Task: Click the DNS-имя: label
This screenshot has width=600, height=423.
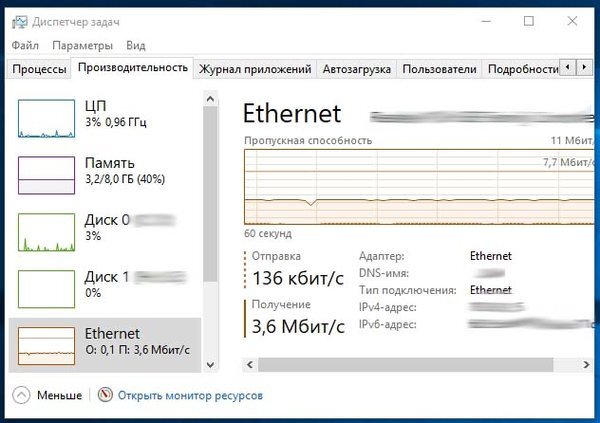Action: 384,273
